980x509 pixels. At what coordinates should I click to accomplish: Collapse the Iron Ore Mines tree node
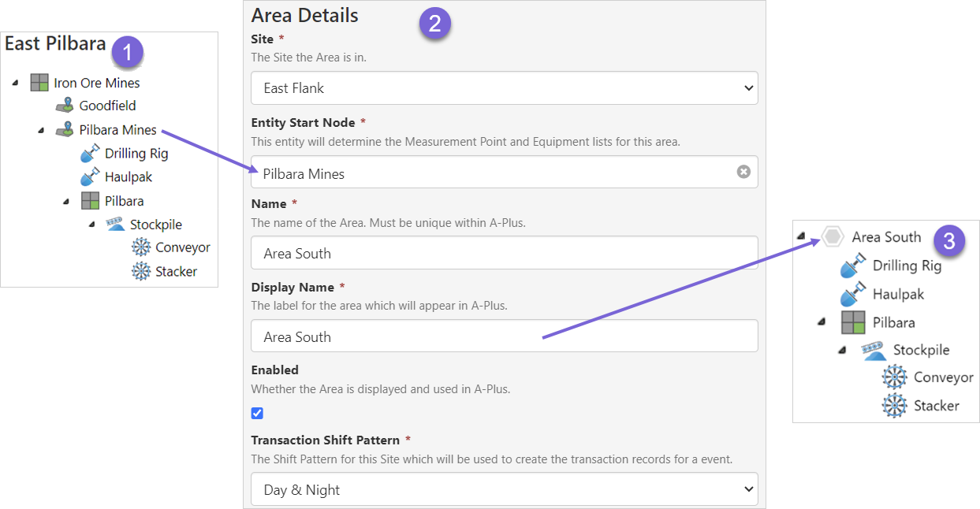[x=16, y=83]
